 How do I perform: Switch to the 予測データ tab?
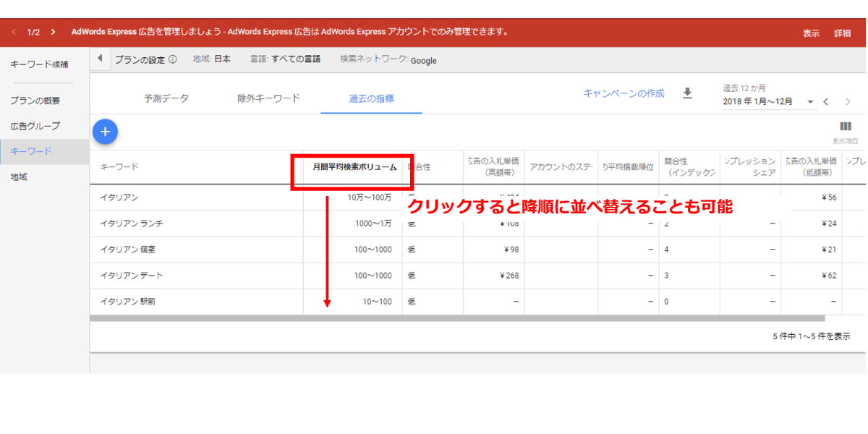pos(166,98)
